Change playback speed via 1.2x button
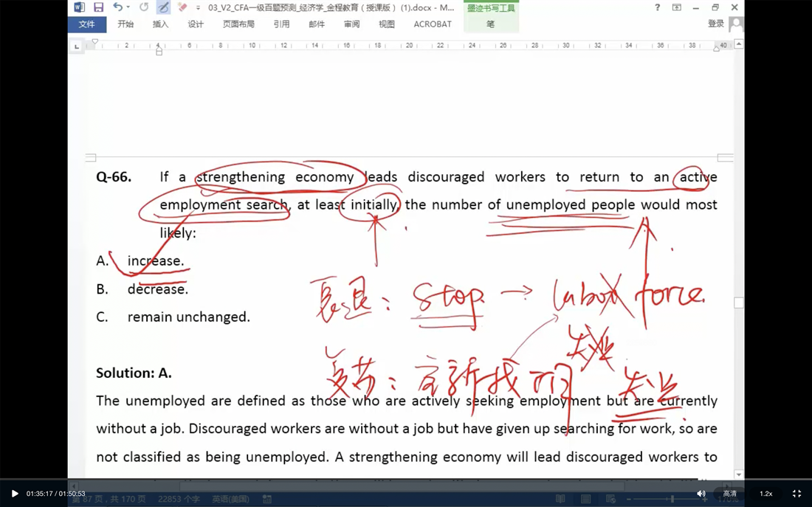The height and width of the screenshot is (507, 812). point(766,494)
